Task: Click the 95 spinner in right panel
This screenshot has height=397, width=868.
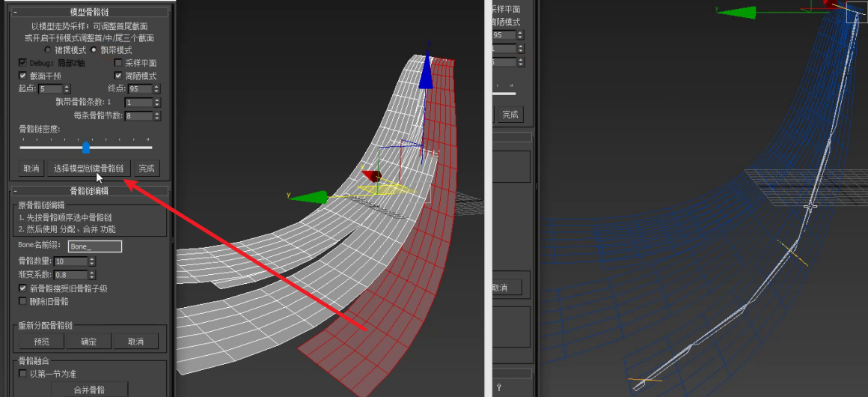Action: click(x=520, y=35)
